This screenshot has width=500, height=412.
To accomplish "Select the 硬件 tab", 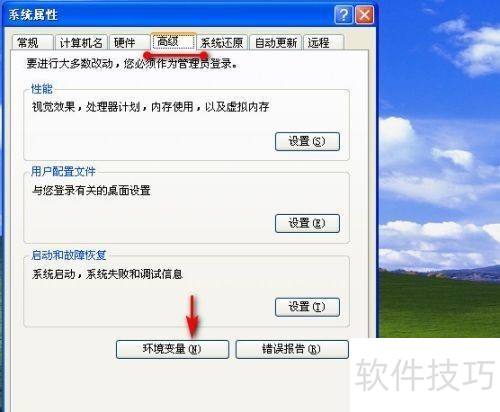I will point(129,43).
